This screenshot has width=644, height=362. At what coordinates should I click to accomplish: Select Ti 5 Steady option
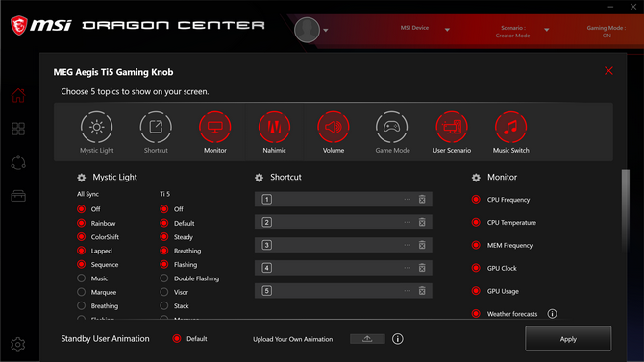pos(163,237)
